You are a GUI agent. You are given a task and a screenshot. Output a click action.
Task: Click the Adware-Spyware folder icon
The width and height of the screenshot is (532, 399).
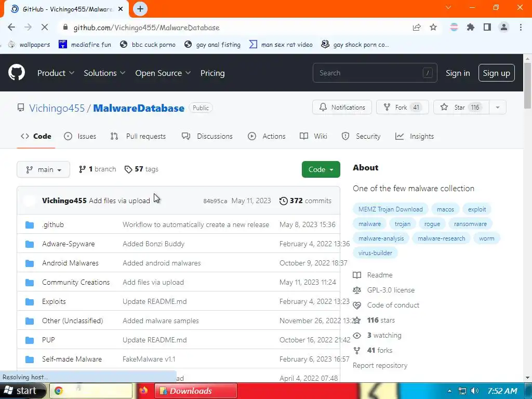click(30, 244)
